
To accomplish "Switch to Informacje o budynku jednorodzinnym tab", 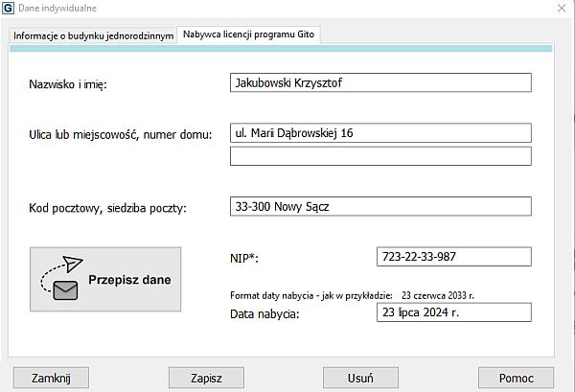I will [93, 35].
